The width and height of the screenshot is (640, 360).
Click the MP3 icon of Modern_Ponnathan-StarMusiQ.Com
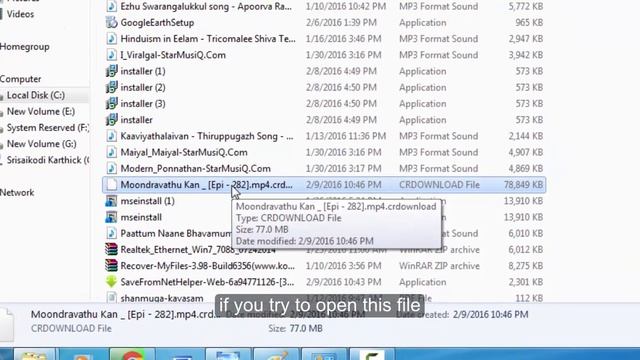coord(111,169)
